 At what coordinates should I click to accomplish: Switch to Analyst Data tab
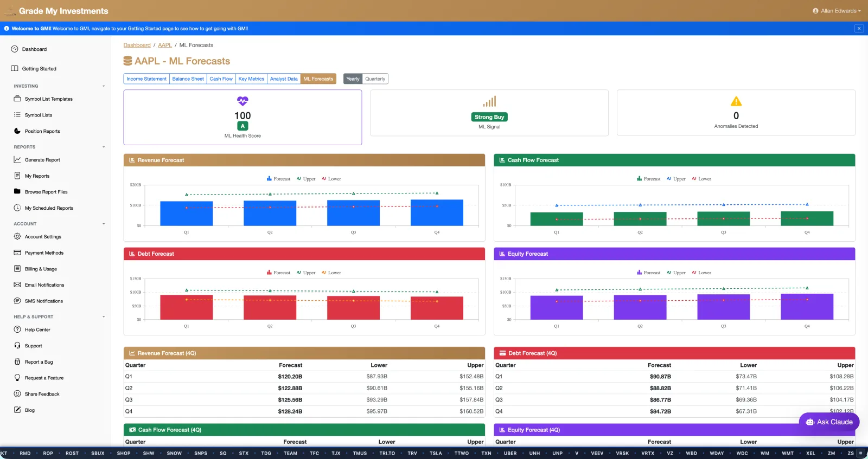coord(284,79)
